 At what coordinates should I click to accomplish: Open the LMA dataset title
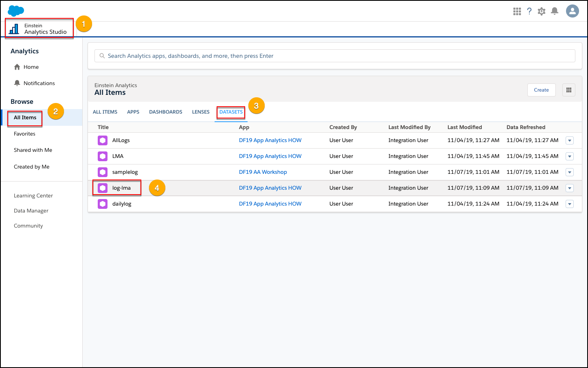point(118,156)
